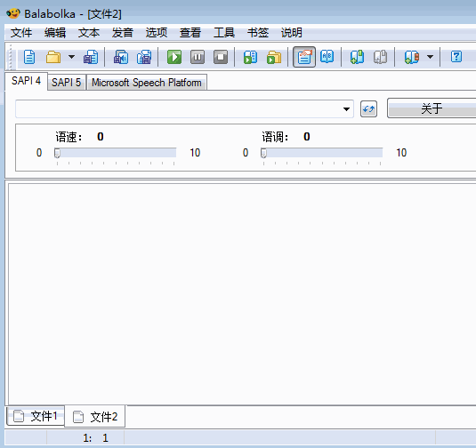Switch to the 文件1 document tab
This screenshot has width=476, height=448.
[36, 416]
